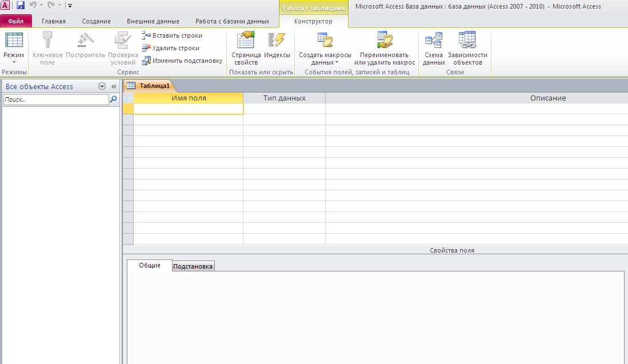Open the Файл menu
Image resolution: width=628 pixels, height=364 pixels.
tap(16, 21)
